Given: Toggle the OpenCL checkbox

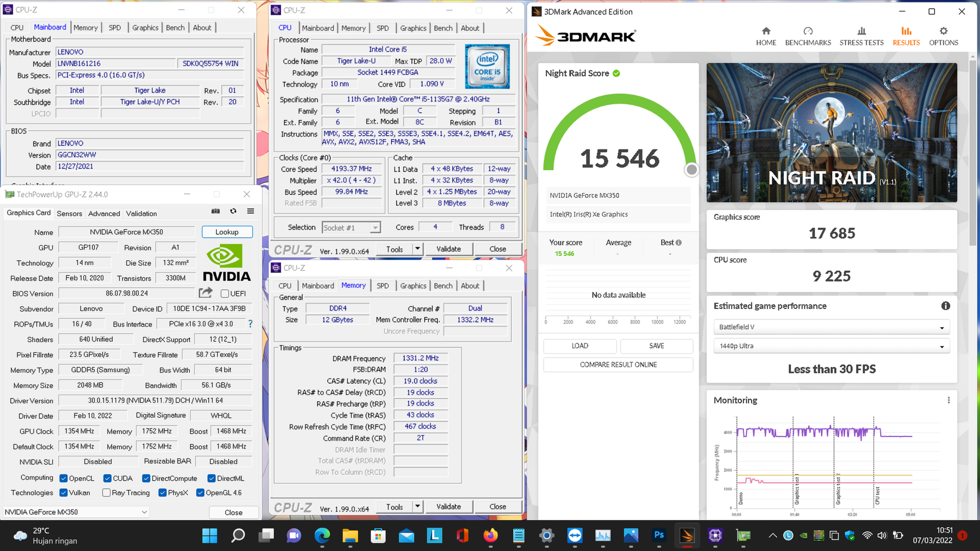Looking at the screenshot, I should point(64,479).
